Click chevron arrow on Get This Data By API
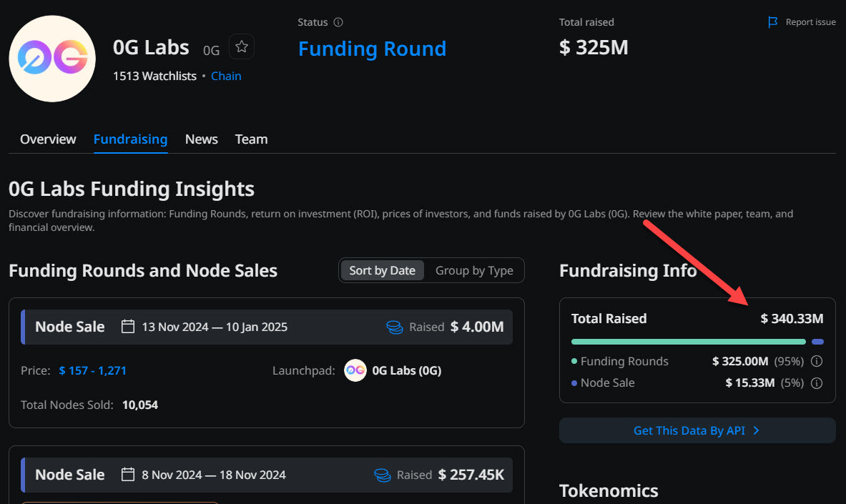846x504 pixels. pos(757,430)
